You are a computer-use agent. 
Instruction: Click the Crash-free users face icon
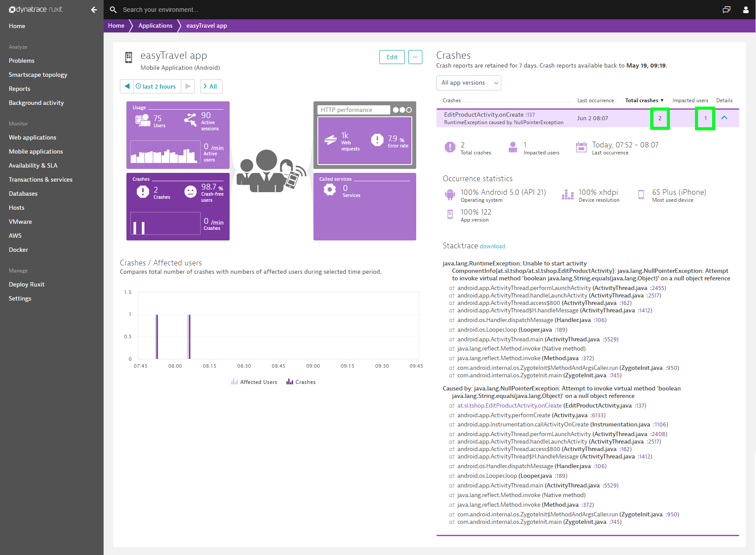(191, 192)
